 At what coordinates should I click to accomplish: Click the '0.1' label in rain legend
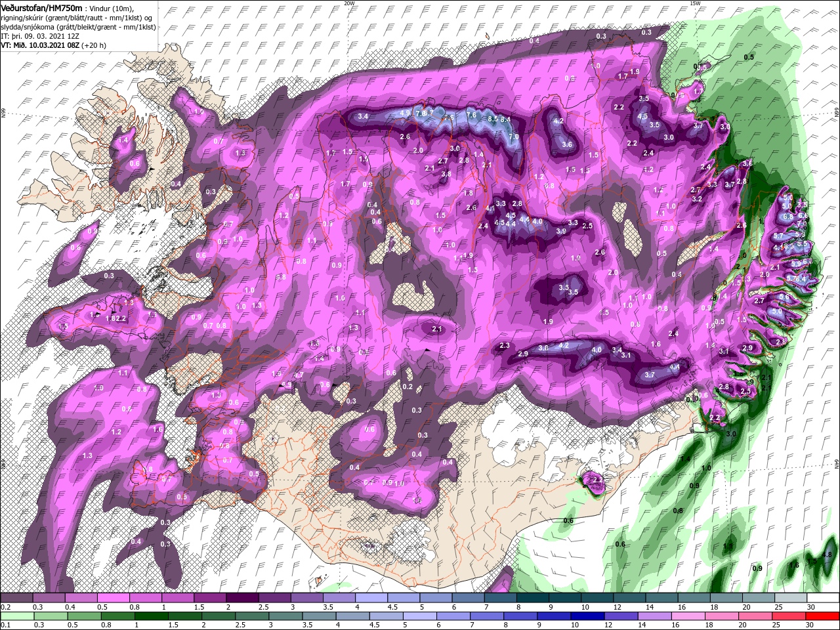coord(5,625)
